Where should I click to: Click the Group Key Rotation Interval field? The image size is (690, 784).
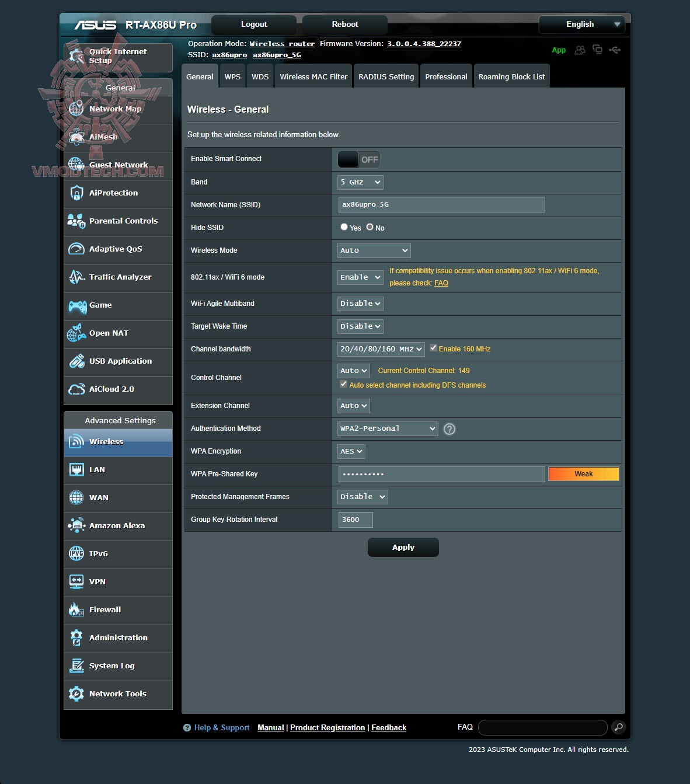356,520
